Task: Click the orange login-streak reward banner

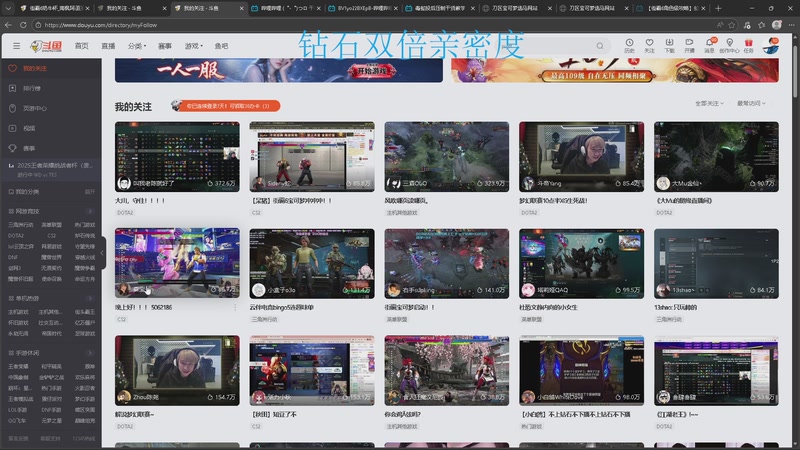Action: coord(226,106)
